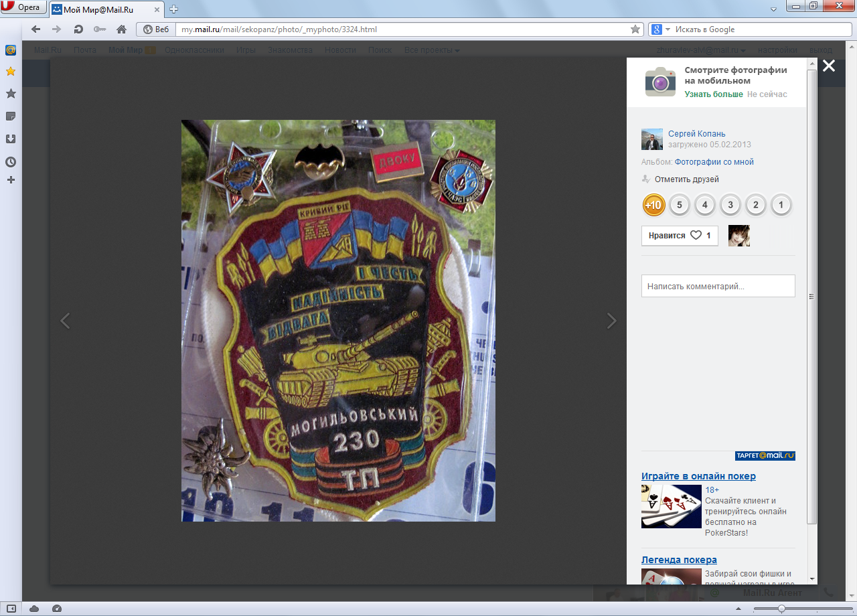This screenshot has height=616, width=857.
Task: Bookmark page using address bar star
Action: click(x=635, y=29)
